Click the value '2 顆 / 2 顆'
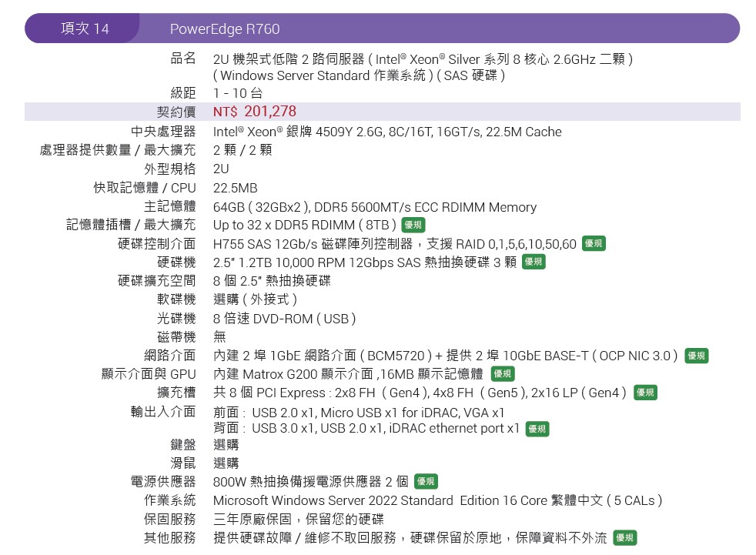 [x=243, y=150]
